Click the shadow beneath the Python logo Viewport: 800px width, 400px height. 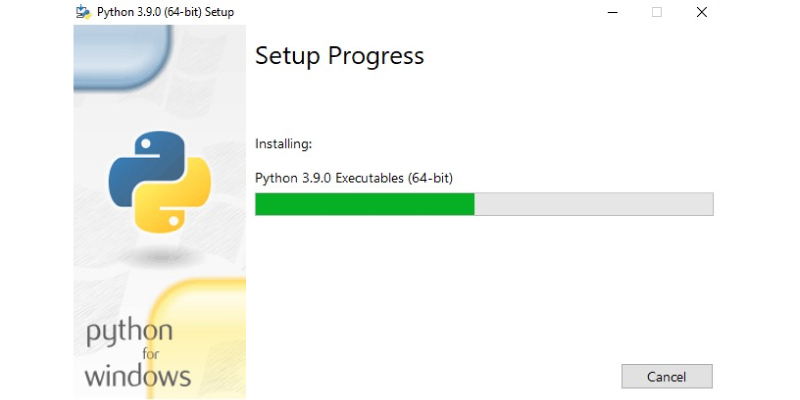(160, 255)
